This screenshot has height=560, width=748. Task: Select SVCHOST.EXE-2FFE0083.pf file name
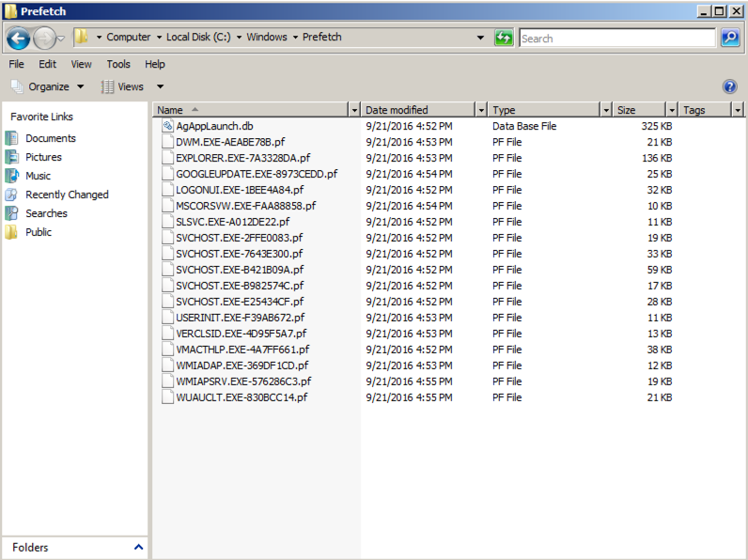pyautogui.click(x=240, y=238)
